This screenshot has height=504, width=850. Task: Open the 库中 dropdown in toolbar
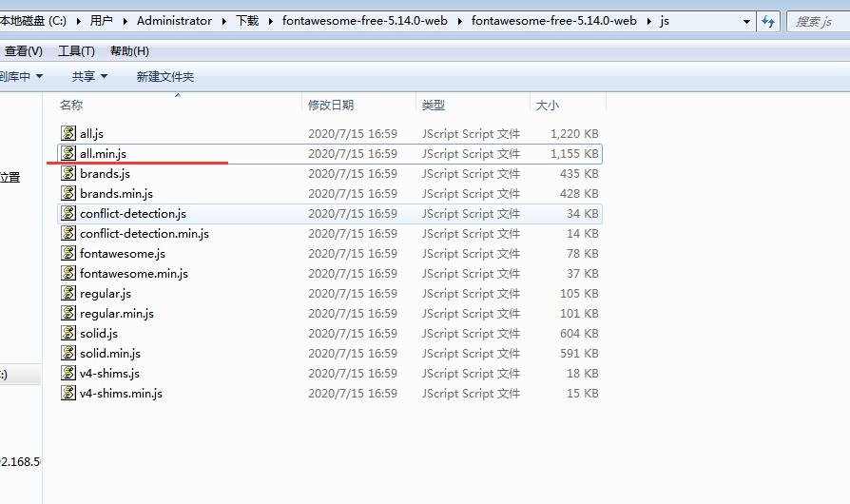21,76
